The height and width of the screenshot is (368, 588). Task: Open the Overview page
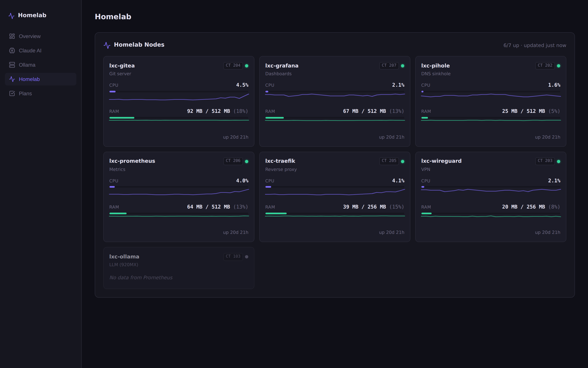coord(41,36)
